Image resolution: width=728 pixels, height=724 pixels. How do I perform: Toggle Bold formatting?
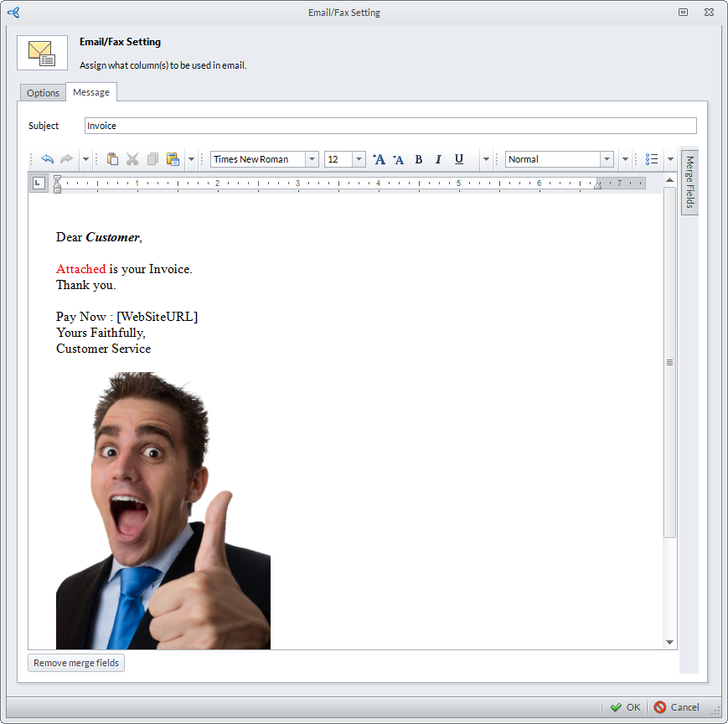pyautogui.click(x=419, y=159)
